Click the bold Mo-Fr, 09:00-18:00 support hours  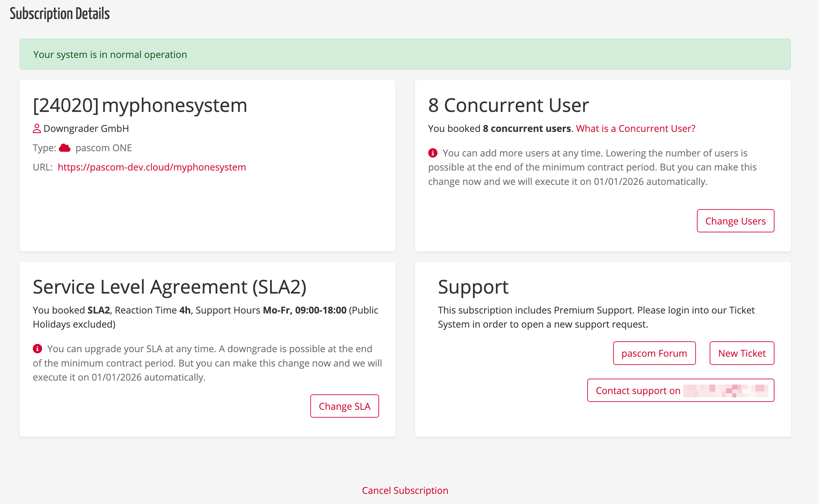[x=304, y=310]
